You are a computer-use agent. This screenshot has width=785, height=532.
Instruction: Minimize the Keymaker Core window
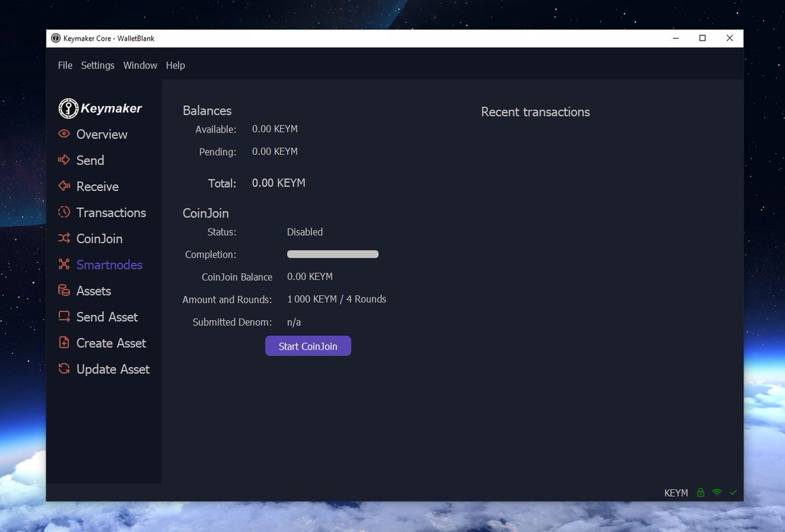point(675,39)
